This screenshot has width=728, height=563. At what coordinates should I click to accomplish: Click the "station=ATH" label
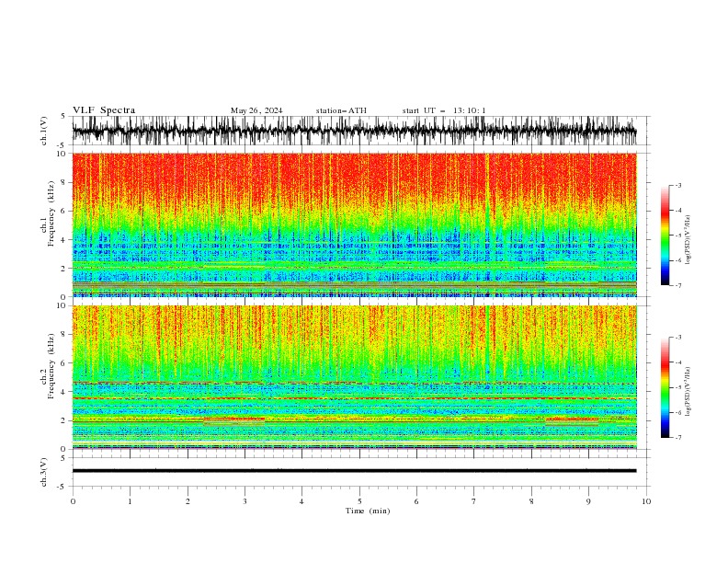click(341, 110)
